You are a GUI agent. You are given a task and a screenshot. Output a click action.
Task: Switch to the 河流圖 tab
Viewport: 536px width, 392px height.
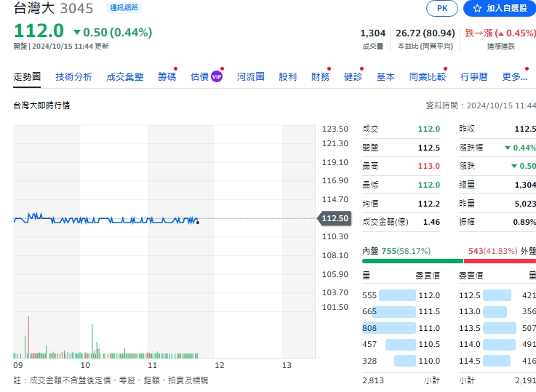pos(251,76)
